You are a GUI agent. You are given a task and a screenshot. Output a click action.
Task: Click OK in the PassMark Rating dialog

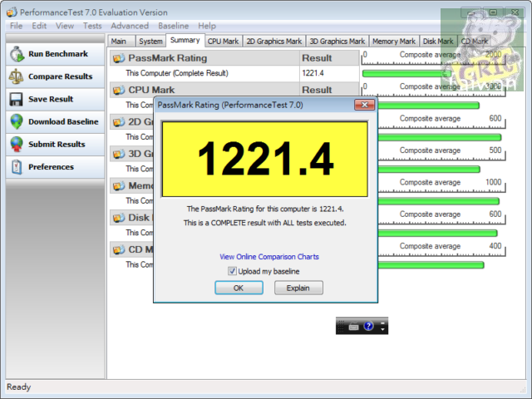(239, 288)
